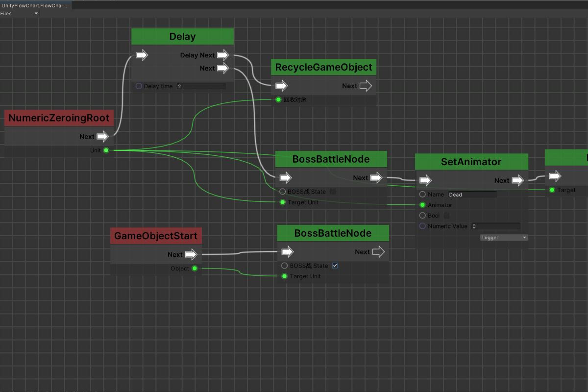This screenshot has width=588, height=392.
Task: Click the RecycleGameObject input flow arrow
Action: pos(281,86)
